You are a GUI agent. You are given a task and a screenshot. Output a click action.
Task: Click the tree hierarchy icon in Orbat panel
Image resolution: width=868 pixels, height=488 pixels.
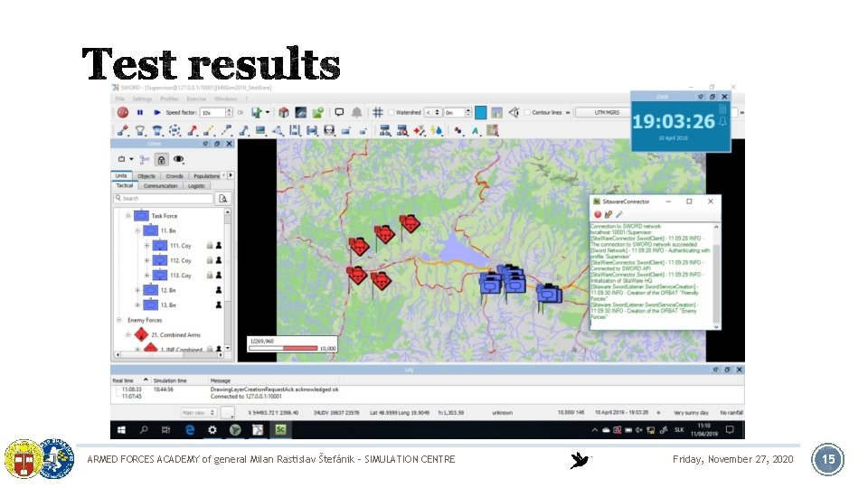tap(145, 159)
